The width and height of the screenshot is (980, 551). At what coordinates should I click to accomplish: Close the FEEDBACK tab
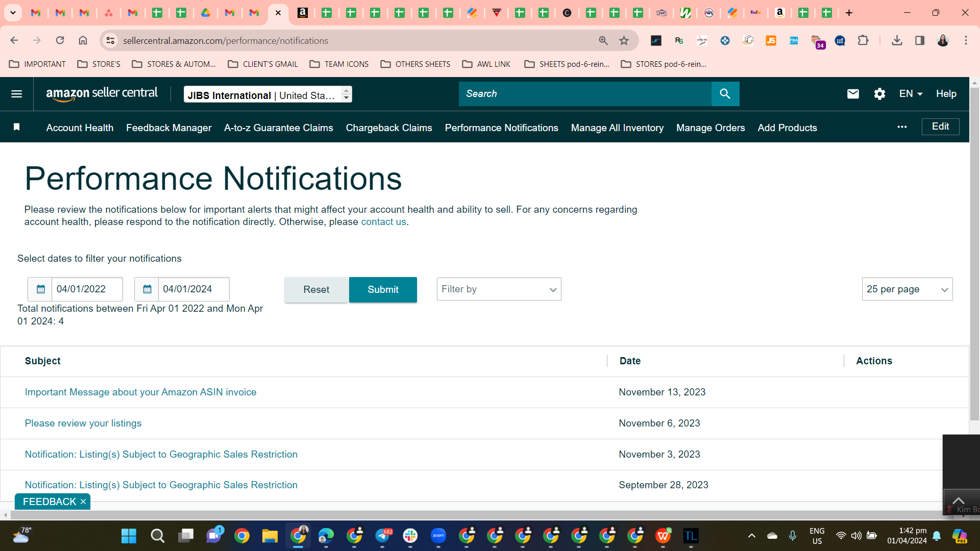tap(83, 502)
